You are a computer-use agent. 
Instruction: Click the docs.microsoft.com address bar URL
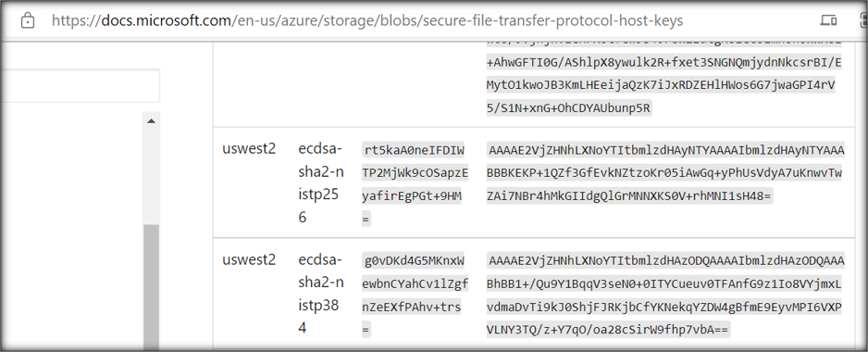coord(367,21)
